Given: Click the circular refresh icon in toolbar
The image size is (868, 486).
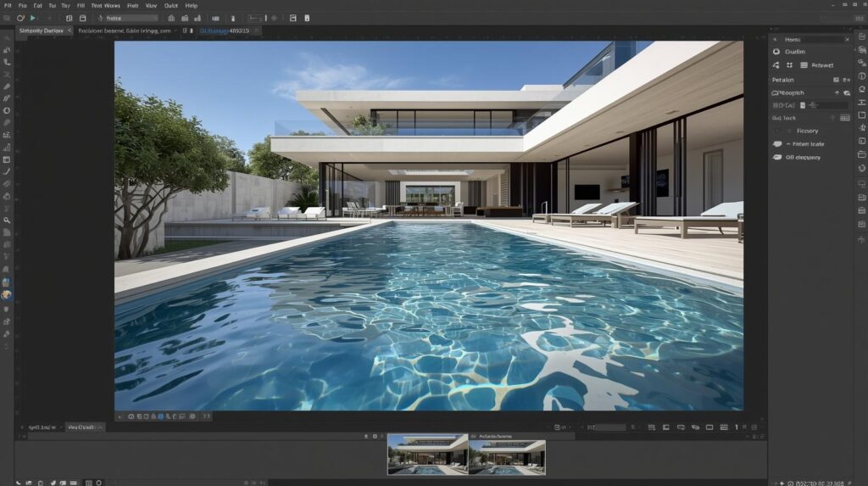Looking at the screenshot, I should tap(20, 17).
